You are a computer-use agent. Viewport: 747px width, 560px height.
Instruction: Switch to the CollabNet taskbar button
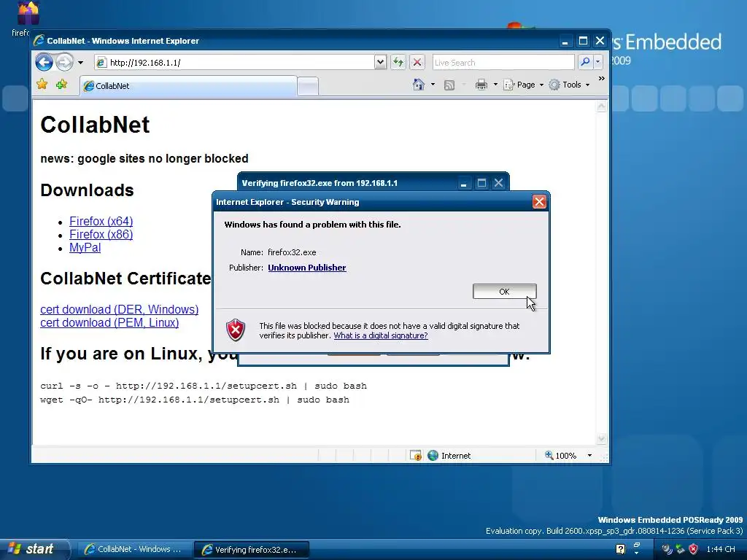pyautogui.click(x=135, y=550)
